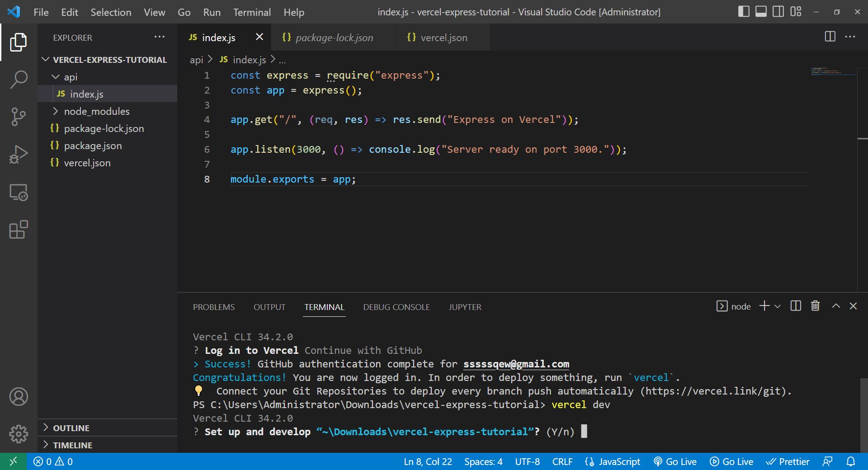Kill the terminal with the trash icon
This screenshot has height=470, width=868.
815,306
